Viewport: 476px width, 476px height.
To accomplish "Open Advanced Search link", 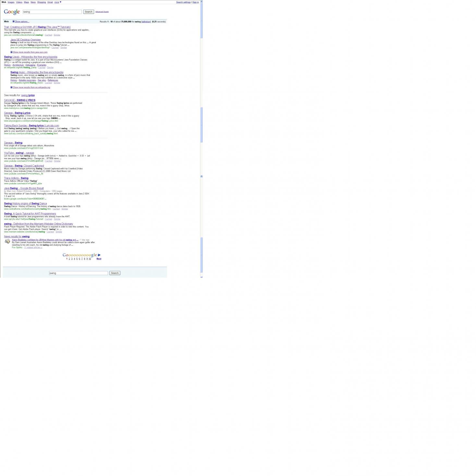I will click(102, 12).
